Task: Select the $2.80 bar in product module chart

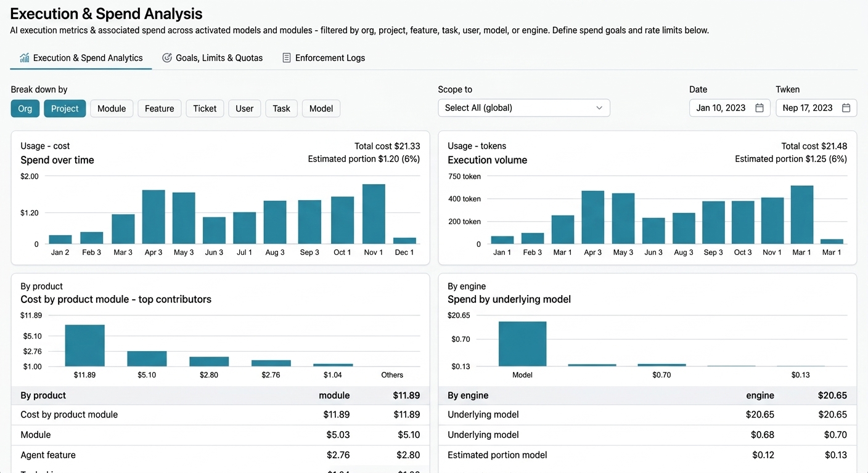Action: pyautogui.click(x=209, y=362)
